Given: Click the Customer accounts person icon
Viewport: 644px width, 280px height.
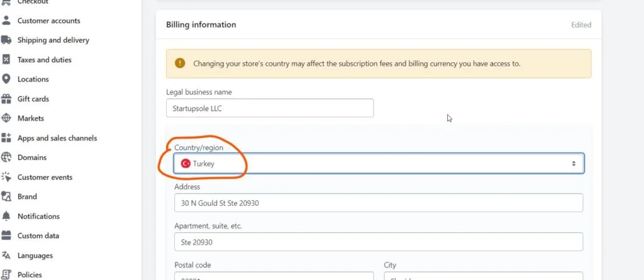Looking at the screenshot, I should (x=6, y=21).
